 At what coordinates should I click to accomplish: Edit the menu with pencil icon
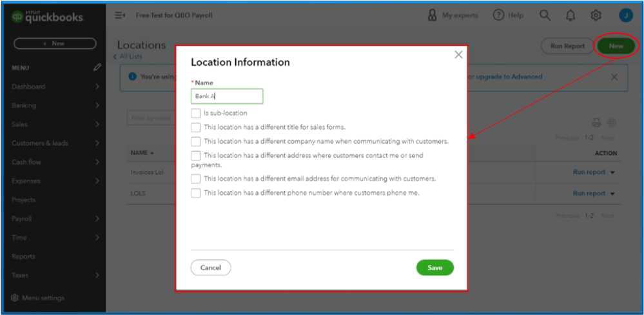97,67
